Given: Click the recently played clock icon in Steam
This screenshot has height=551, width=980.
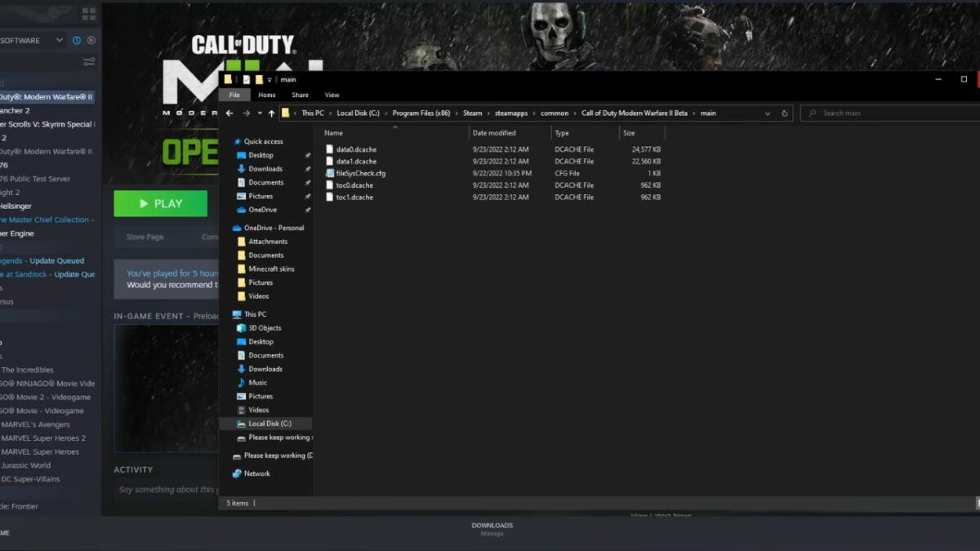Looking at the screenshot, I should pyautogui.click(x=77, y=40).
